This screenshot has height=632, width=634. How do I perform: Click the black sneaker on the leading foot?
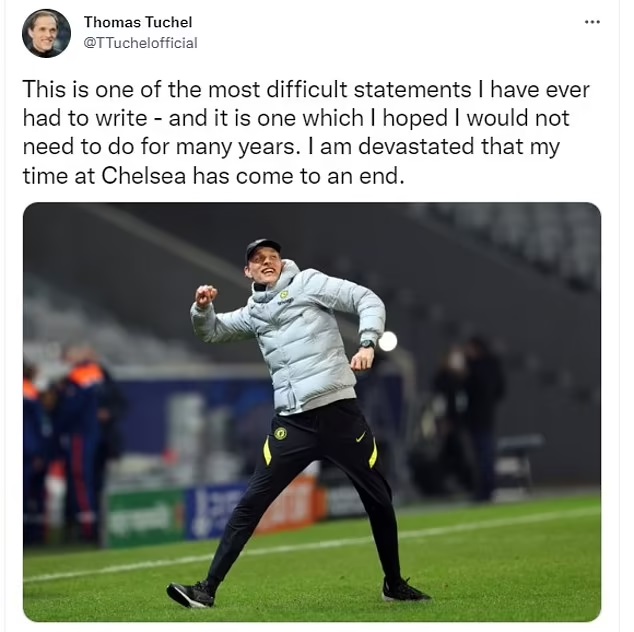[x=191, y=594]
